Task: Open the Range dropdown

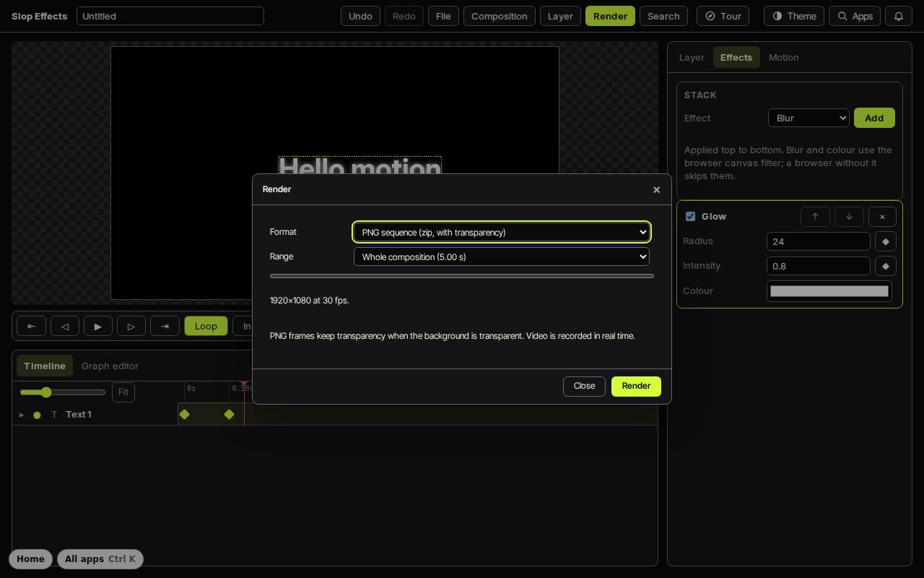Action: click(502, 256)
